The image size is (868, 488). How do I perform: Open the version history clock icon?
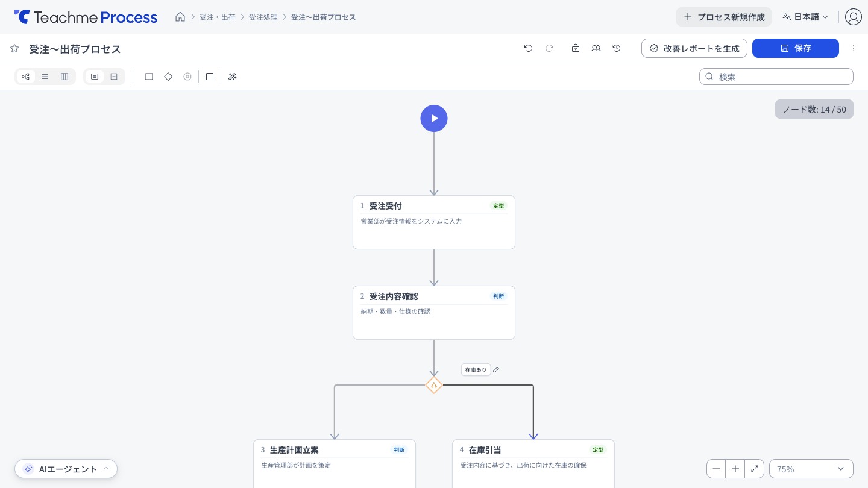point(617,48)
